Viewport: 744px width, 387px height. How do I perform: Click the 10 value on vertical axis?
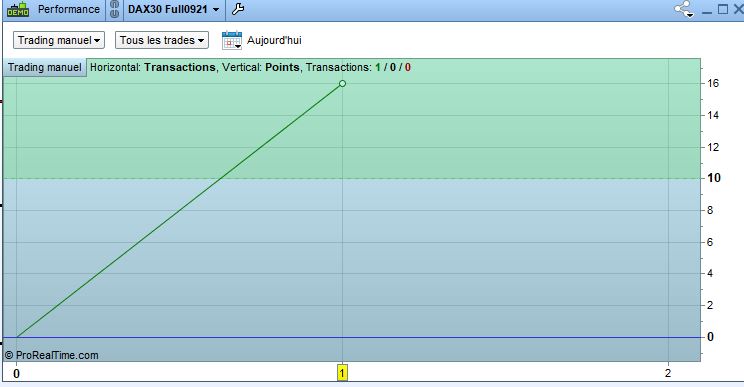pos(714,178)
